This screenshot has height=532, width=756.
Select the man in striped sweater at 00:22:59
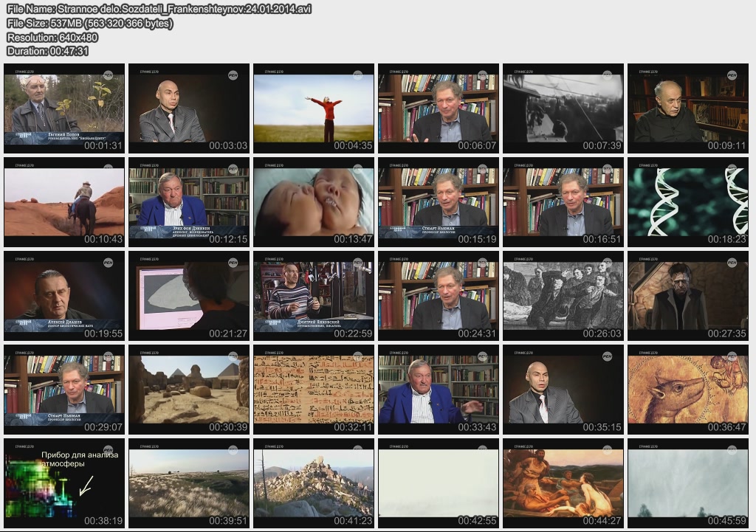[x=314, y=296]
